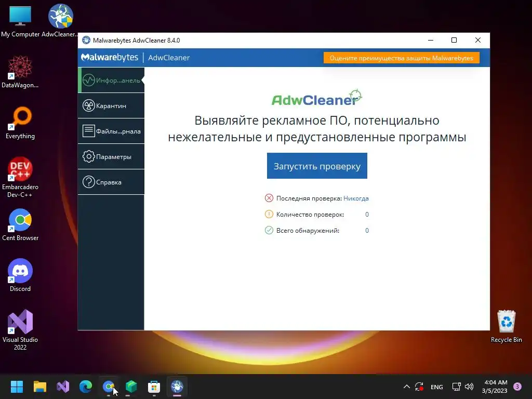The width and height of the screenshot is (532, 399).
Task: Open File Explorer from taskbar
Action: (39, 387)
